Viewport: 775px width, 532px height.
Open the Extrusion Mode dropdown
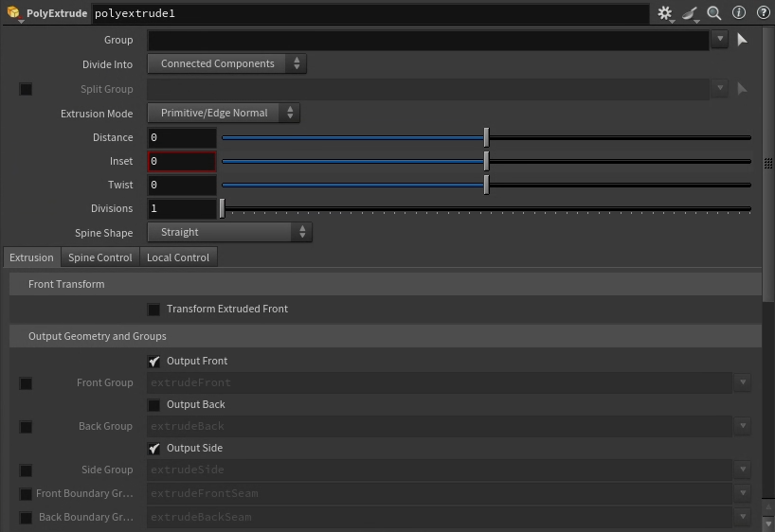pos(224,113)
